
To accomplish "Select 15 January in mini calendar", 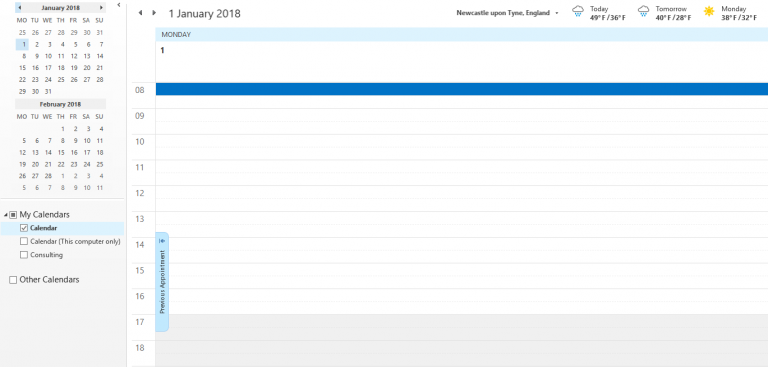I will pos(22,68).
